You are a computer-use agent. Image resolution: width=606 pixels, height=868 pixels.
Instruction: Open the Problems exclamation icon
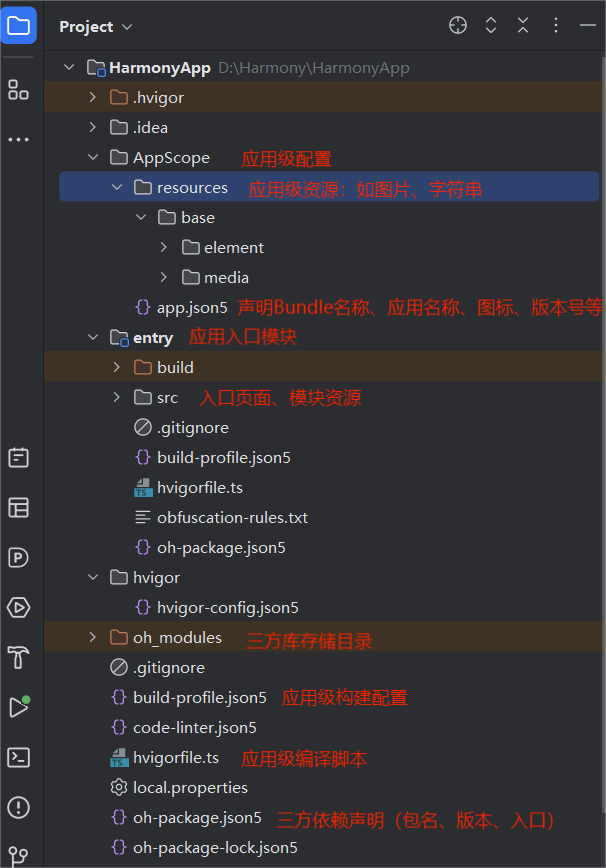[18, 807]
